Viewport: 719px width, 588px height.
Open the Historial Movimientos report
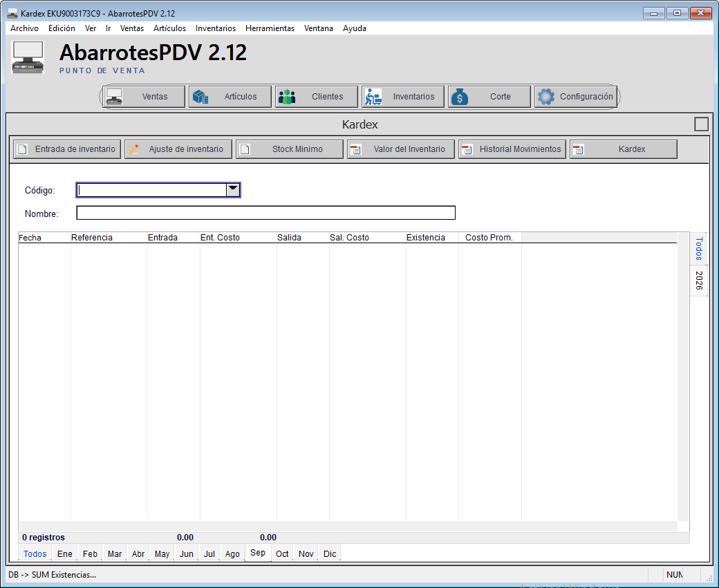click(x=512, y=149)
